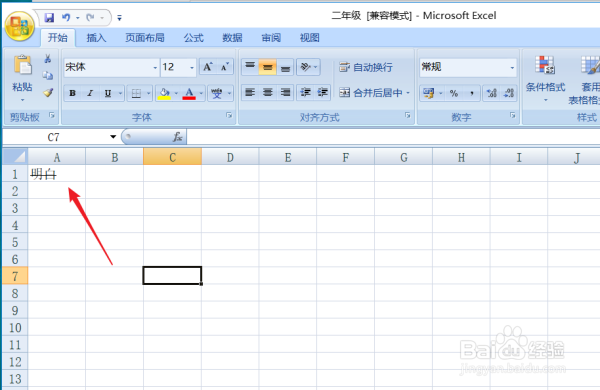Open the paste options arrow
Screen dimensions: 600x390
(22, 100)
